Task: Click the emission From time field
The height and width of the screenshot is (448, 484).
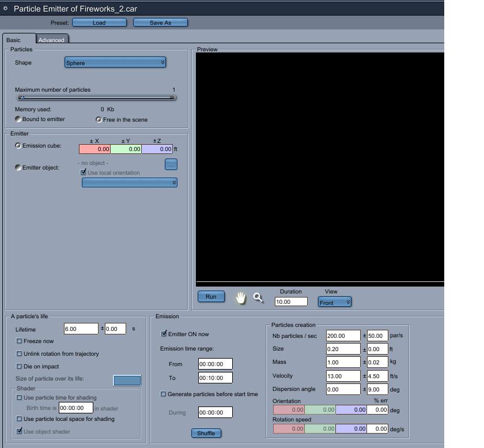Action: [x=215, y=364]
